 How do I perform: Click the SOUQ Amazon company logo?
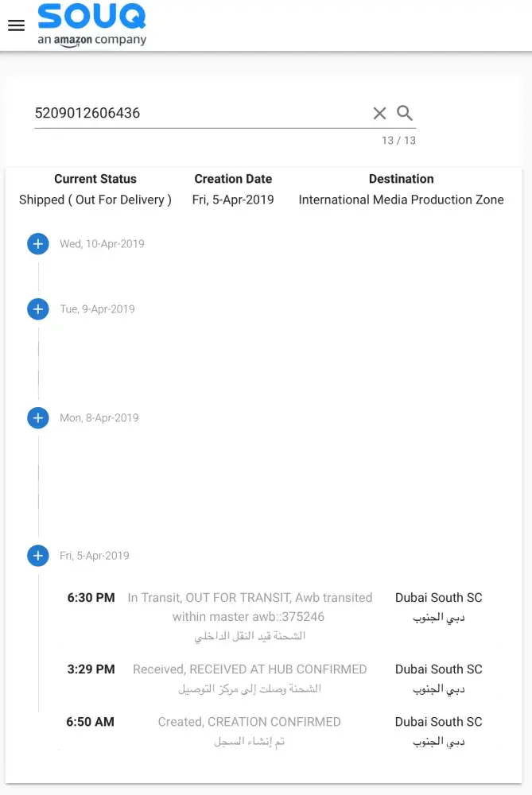91,25
